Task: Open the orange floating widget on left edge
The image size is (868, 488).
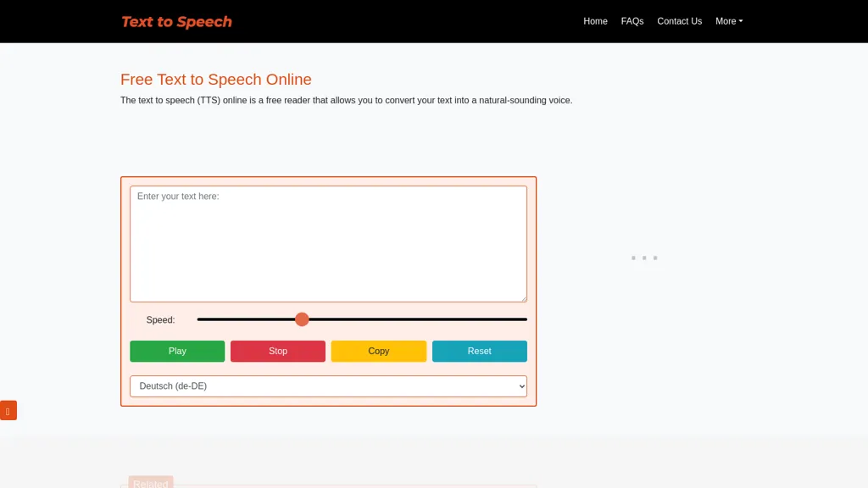Action: click(8, 410)
